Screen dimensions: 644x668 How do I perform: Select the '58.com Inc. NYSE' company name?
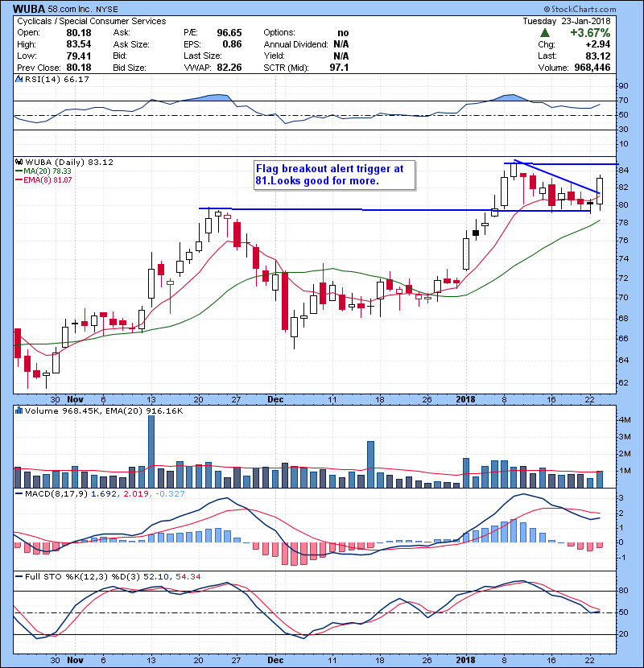[x=84, y=9]
